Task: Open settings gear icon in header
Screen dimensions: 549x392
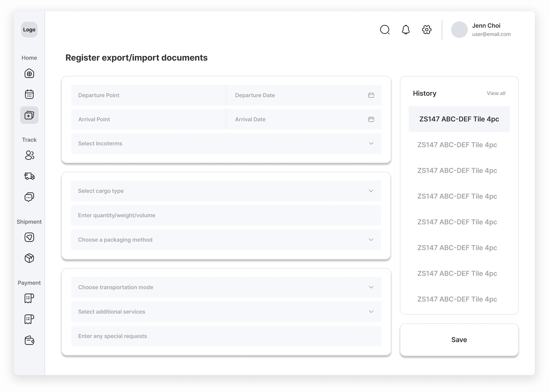Action: [427, 30]
